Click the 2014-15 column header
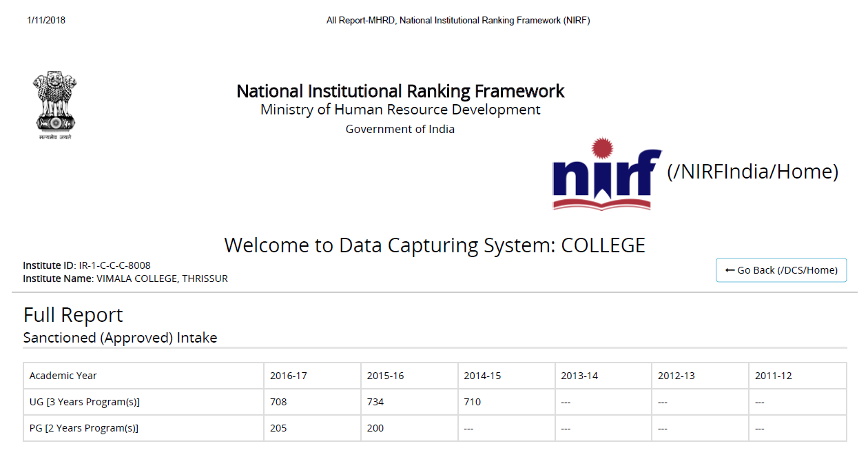 pos(482,376)
